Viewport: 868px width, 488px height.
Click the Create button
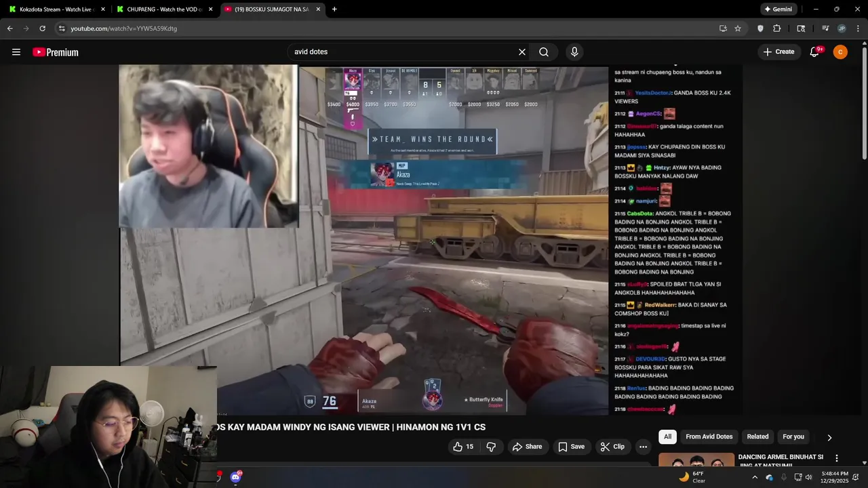[x=778, y=52]
